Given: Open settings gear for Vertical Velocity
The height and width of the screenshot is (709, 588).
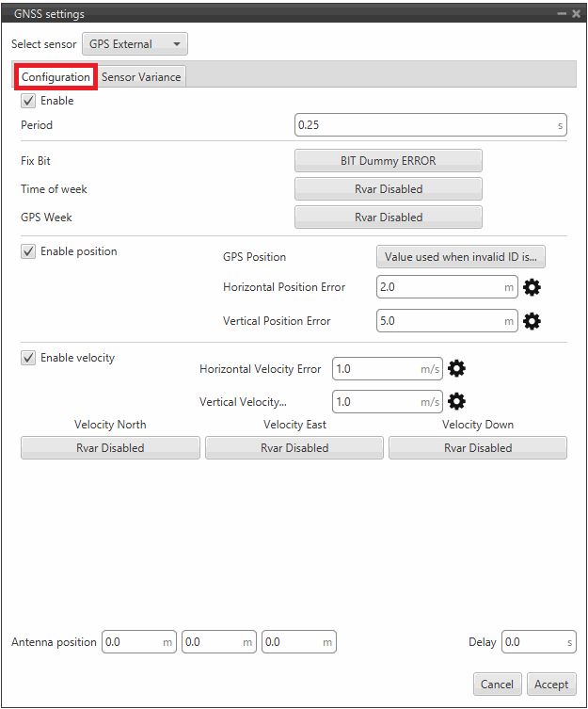Looking at the screenshot, I should [456, 402].
